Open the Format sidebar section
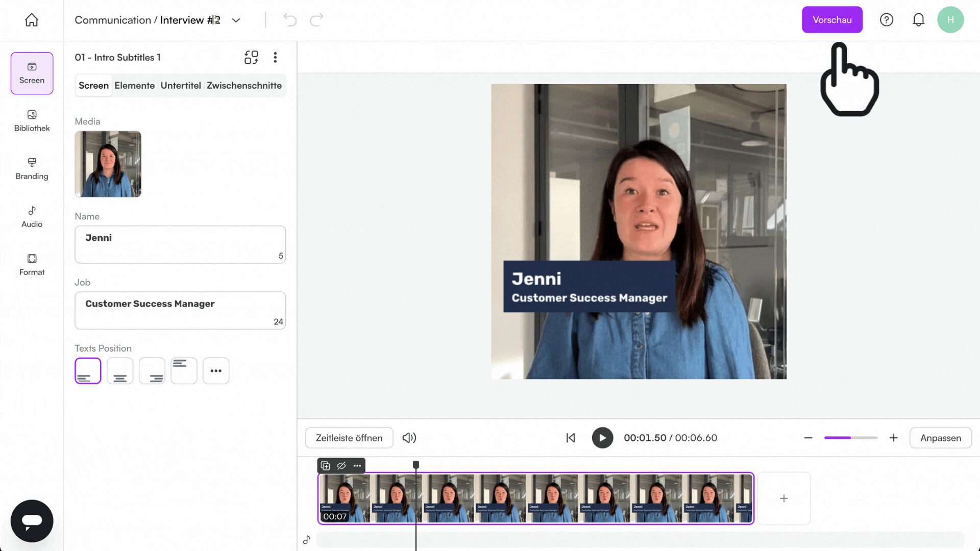This screenshot has height=551, width=980. [32, 265]
